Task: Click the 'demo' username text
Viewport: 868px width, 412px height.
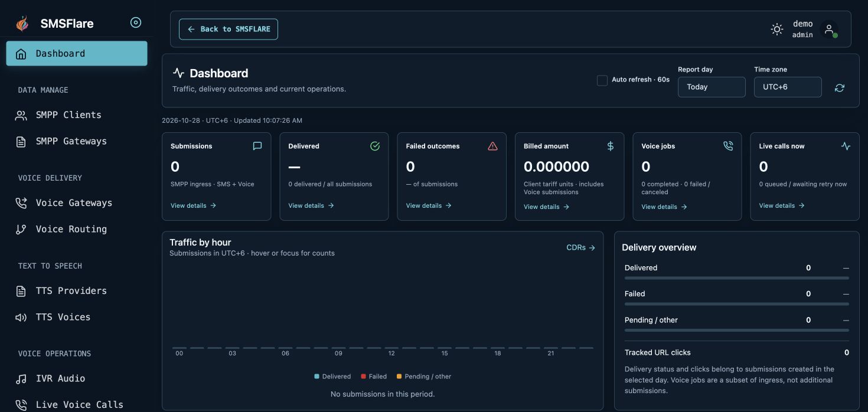Action: pos(803,24)
